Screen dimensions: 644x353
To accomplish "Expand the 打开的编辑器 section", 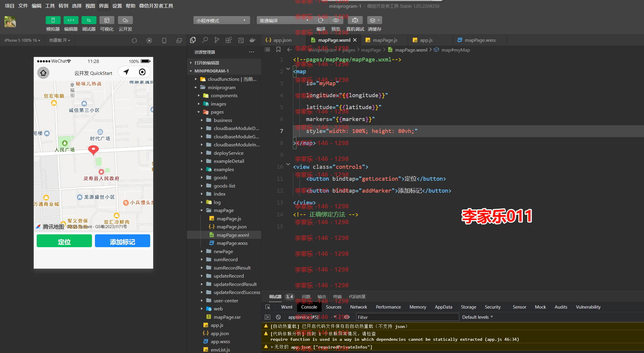I will pos(224,63).
